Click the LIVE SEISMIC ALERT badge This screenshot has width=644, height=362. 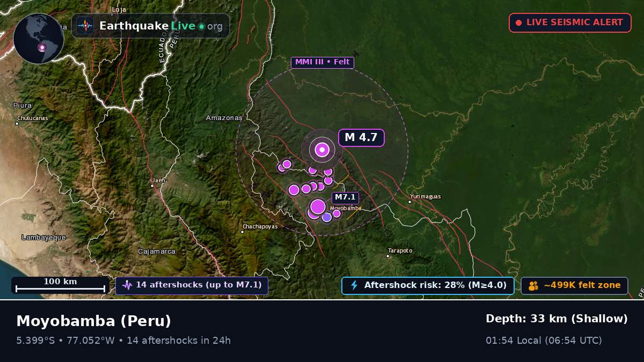(x=570, y=23)
